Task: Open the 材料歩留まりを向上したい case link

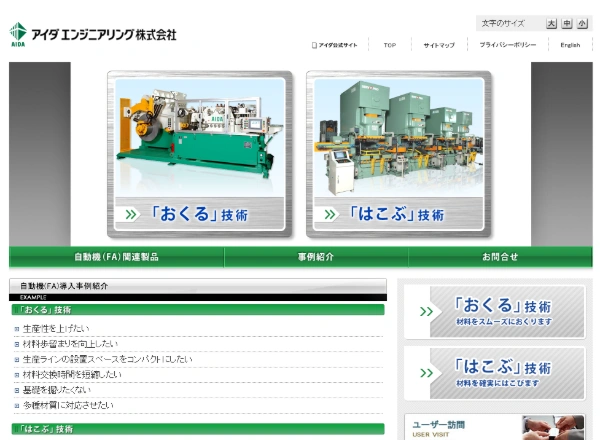Action: (x=70, y=344)
